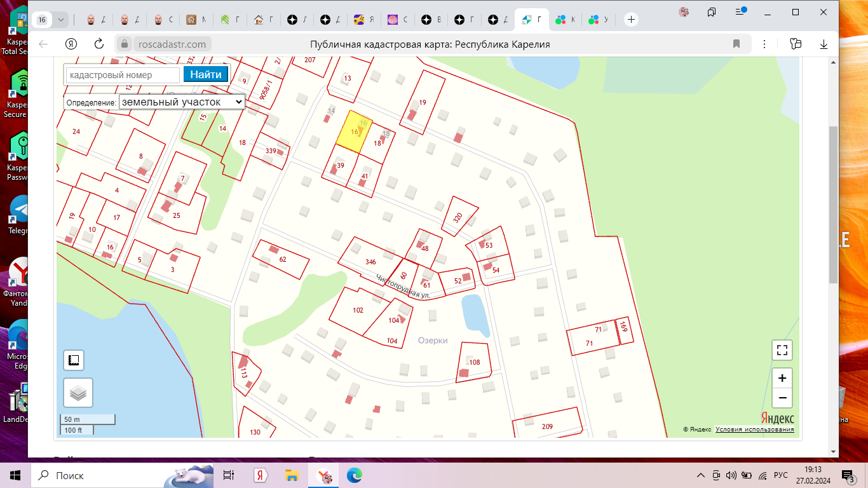Enter fullscreen map mode

tap(782, 350)
